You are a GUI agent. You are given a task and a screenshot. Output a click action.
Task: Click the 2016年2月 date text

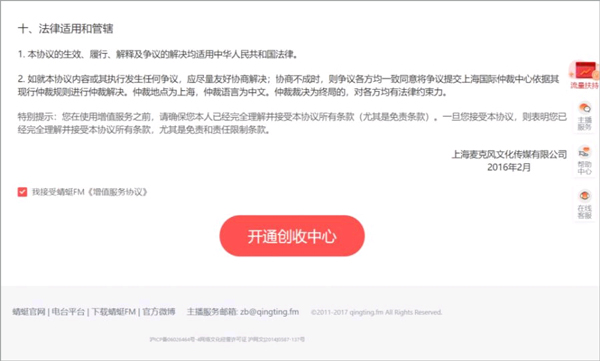[509, 167]
